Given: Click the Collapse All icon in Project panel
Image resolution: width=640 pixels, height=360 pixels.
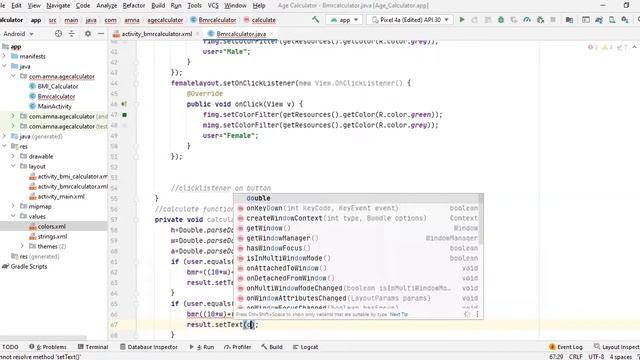Looking at the screenshot, I should click(x=71, y=34).
